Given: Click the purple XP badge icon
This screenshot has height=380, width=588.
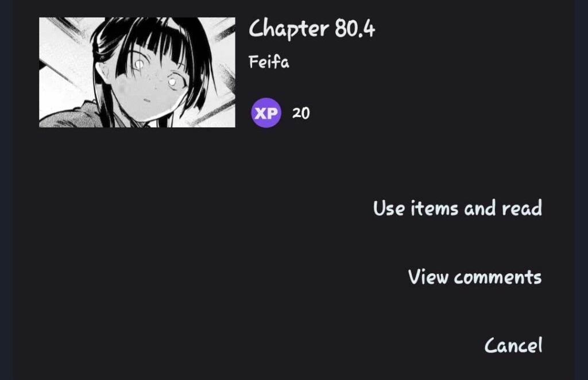Looking at the screenshot, I should (266, 113).
